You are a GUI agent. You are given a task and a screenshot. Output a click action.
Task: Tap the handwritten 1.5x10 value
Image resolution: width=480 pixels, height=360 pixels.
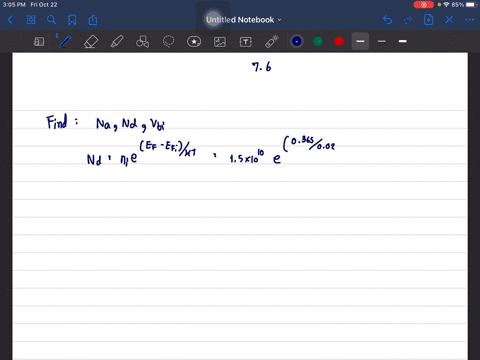(247, 157)
